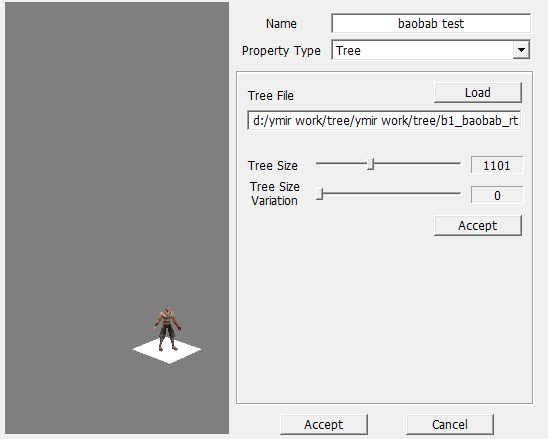Click the character model in the preview
This screenshot has width=548, height=439.
tap(168, 328)
